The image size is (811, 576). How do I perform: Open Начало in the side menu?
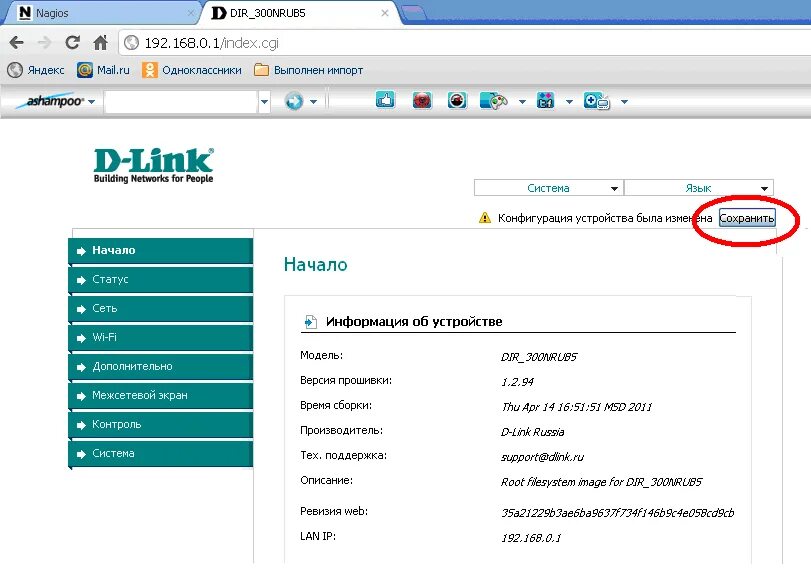coord(160,250)
